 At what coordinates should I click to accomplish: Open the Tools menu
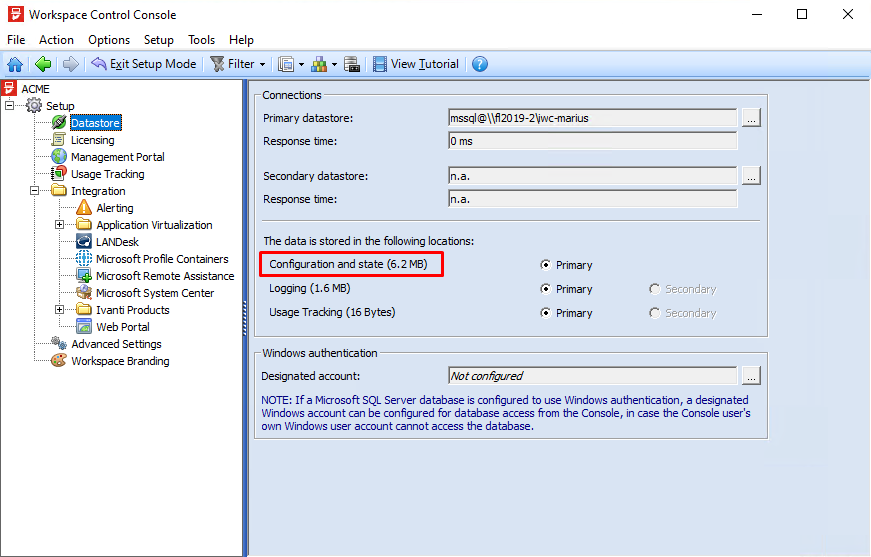coord(201,40)
